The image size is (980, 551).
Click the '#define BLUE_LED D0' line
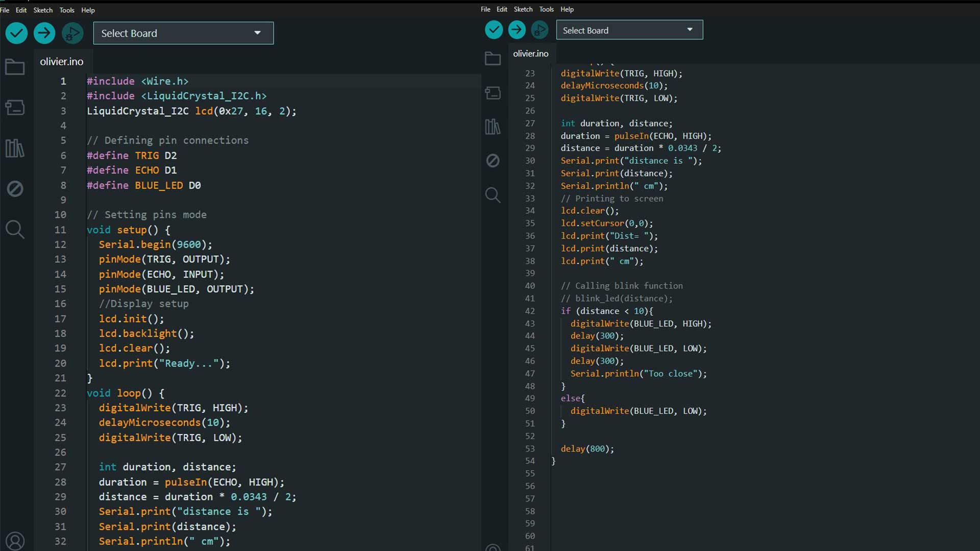click(x=143, y=185)
